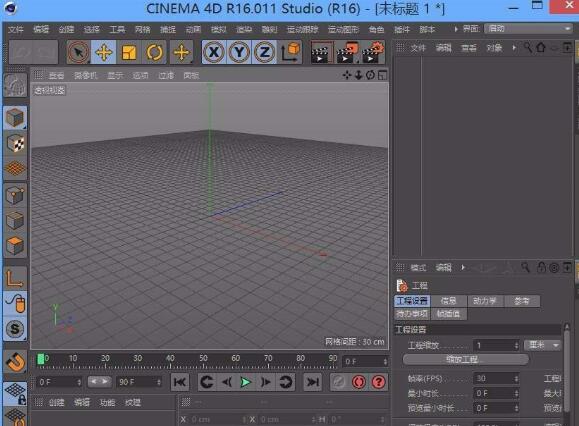The height and width of the screenshot is (426, 579).
Task: Switch to Points mode in sidebar
Action: pyautogui.click(x=15, y=195)
